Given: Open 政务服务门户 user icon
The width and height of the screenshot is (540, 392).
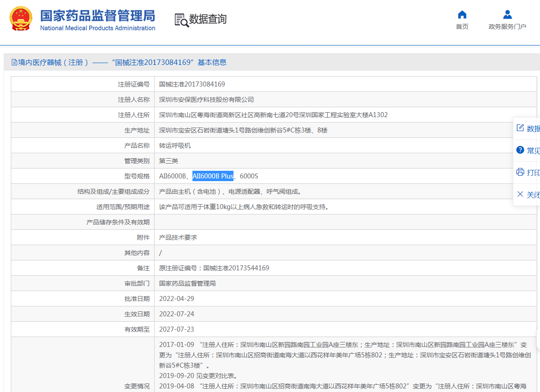Looking at the screenshot, I should (x=507, y=14).
